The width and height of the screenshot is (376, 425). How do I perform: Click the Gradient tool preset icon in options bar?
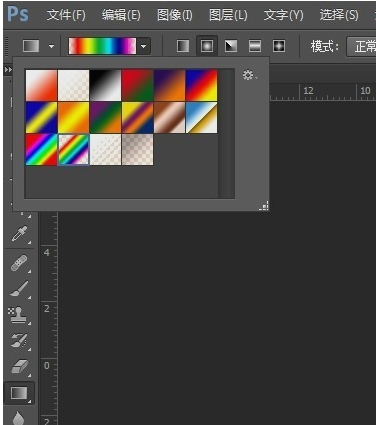pos(31,46)
